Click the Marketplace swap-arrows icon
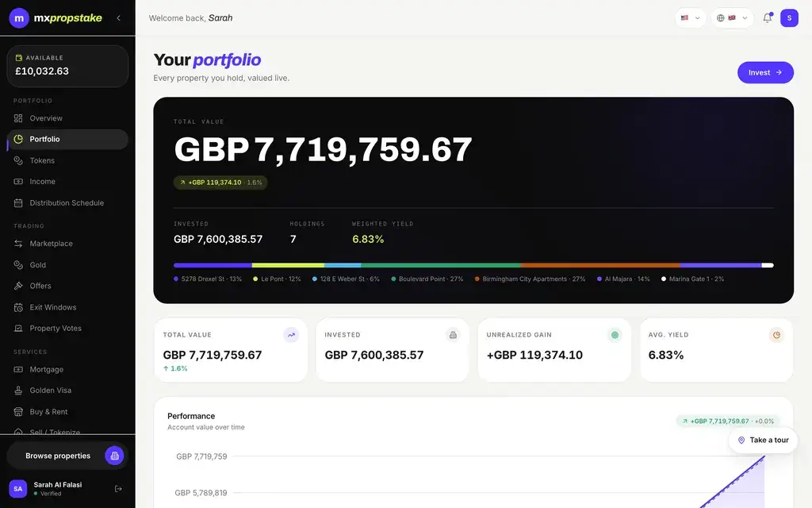The image size is (812, 508). 18,244
